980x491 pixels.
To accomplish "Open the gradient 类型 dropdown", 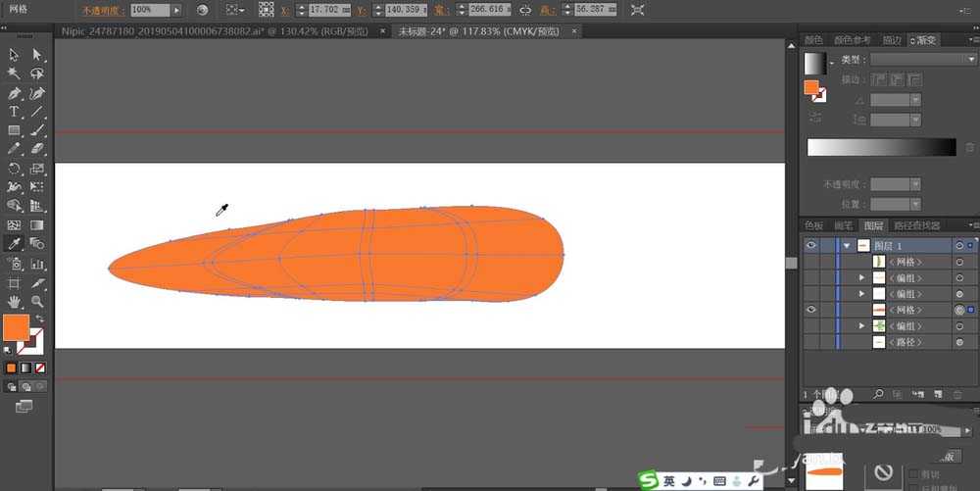I will (x=922, y=60).
